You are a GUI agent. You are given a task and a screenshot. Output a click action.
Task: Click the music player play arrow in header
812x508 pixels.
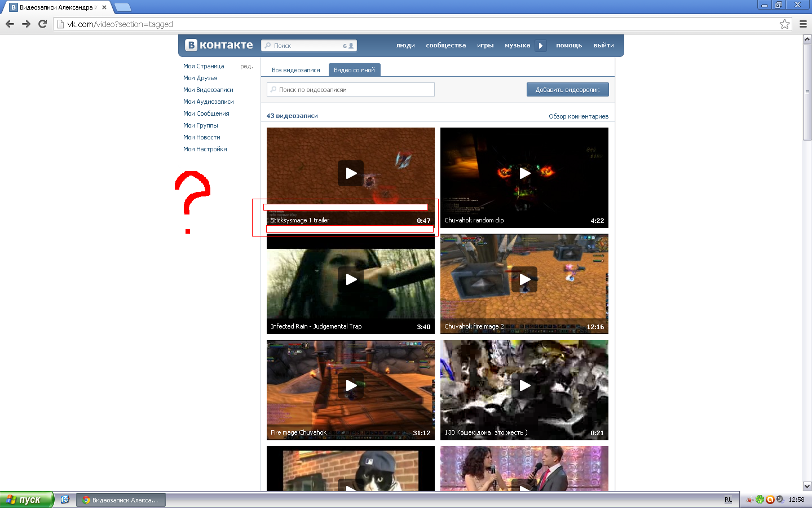(541, 46)
